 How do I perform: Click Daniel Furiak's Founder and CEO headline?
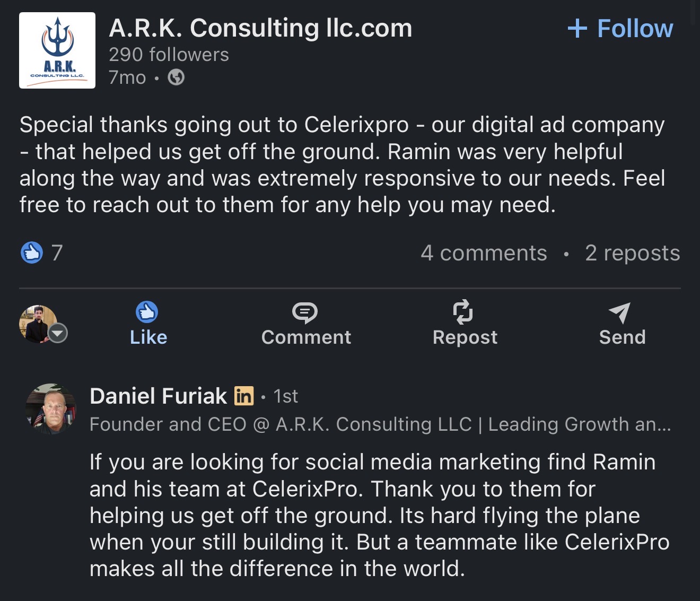[380, 424]
